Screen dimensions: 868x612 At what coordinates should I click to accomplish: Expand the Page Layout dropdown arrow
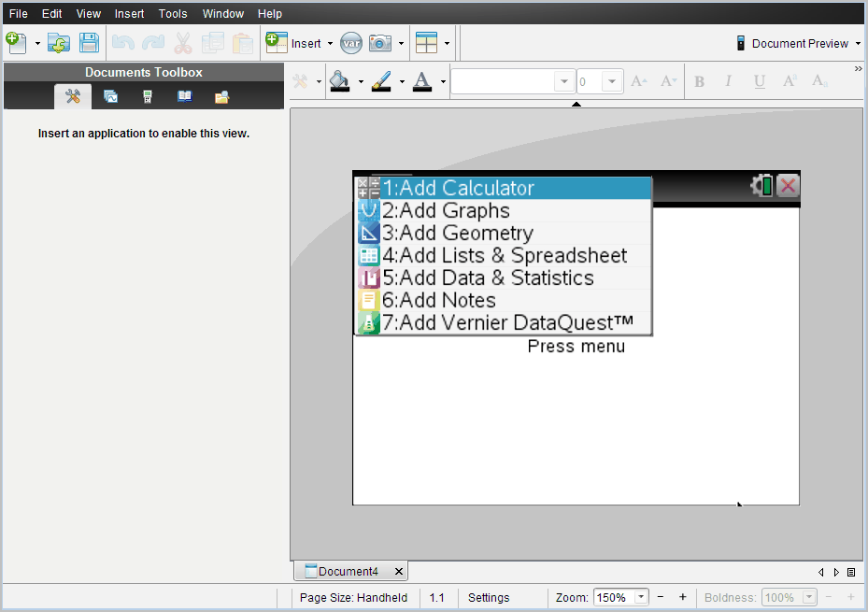coord(447,43)
